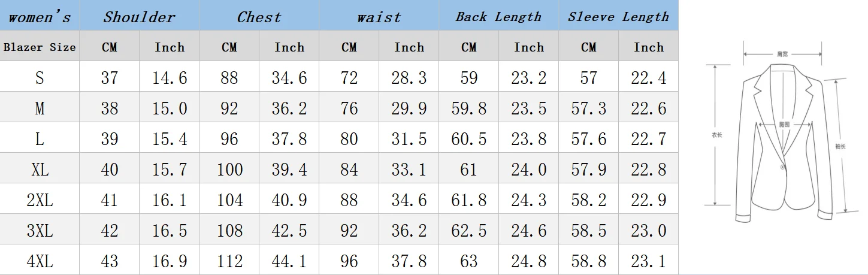Viewport: 868px width, 275px height.
Task: Select the women's header cell
Action: tap(40, 16)
